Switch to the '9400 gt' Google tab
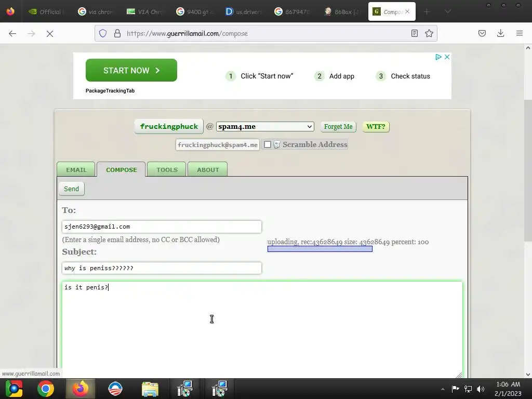Viewport: 532px width, 399px height. [194, 11]
